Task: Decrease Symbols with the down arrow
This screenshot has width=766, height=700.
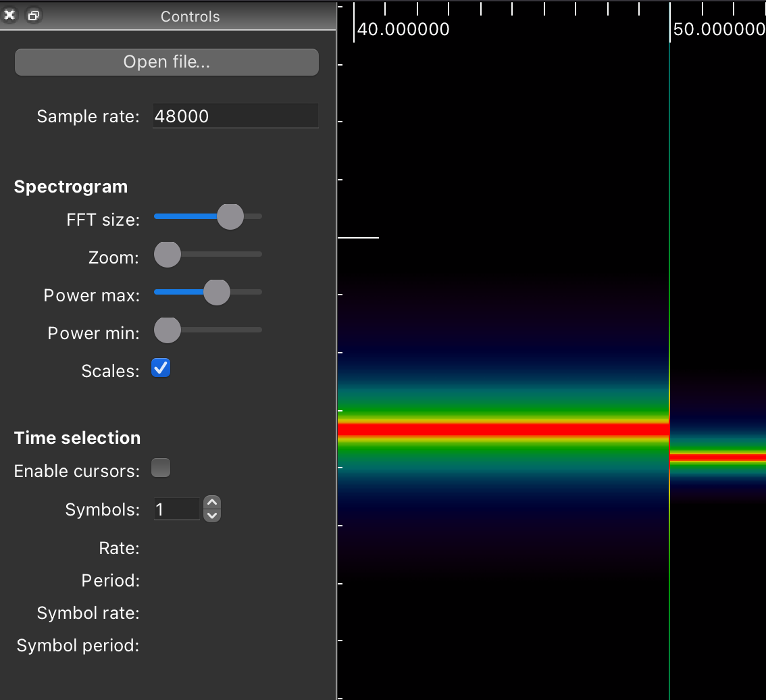Action: pyautogui.click(x=212, y=516)
